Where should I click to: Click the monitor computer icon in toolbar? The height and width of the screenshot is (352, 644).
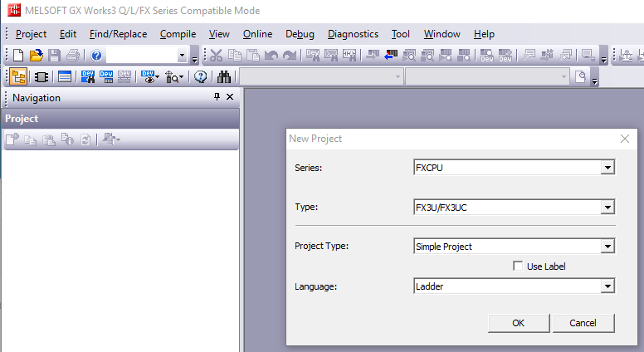click(588, 55)
